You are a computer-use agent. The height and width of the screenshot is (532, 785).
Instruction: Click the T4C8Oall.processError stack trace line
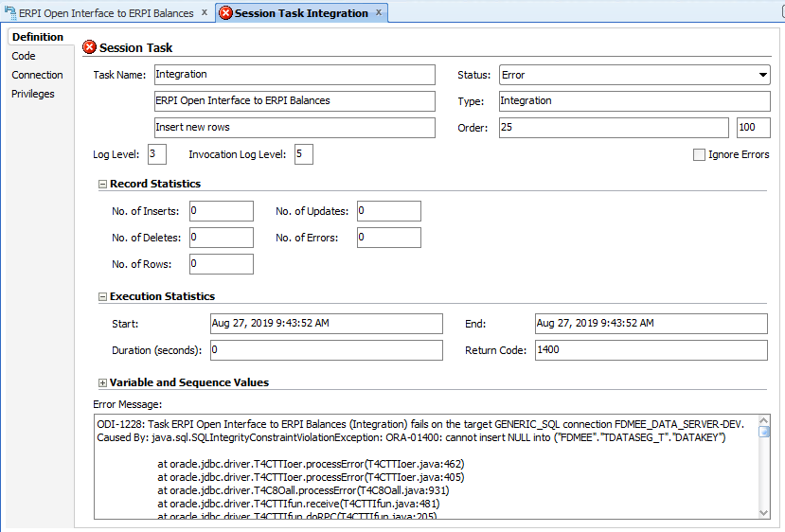(x=303, y=490)
